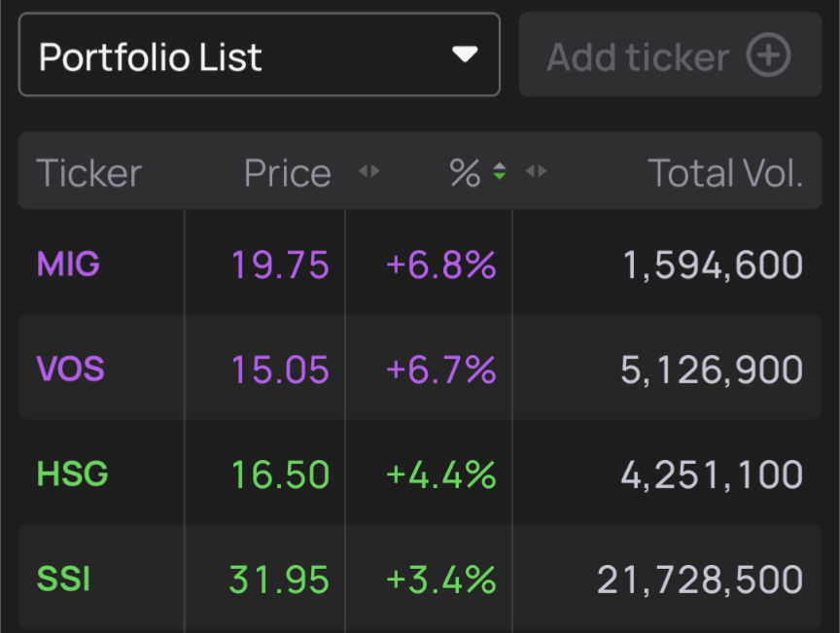The image size is (840, 633).
Task: Sort by the Ticker column header
Action: (x=89, y=173)
